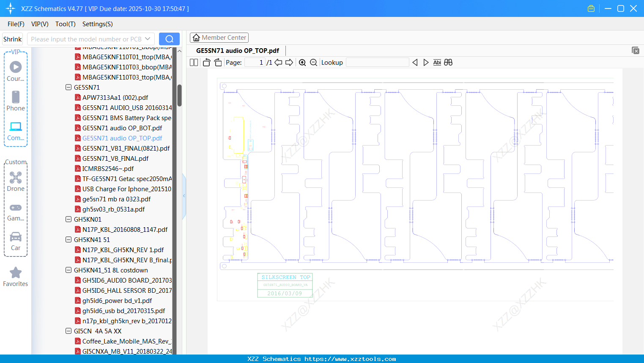644x363 pixels.
Task: Open the Member Center home button
Action: 219,38
